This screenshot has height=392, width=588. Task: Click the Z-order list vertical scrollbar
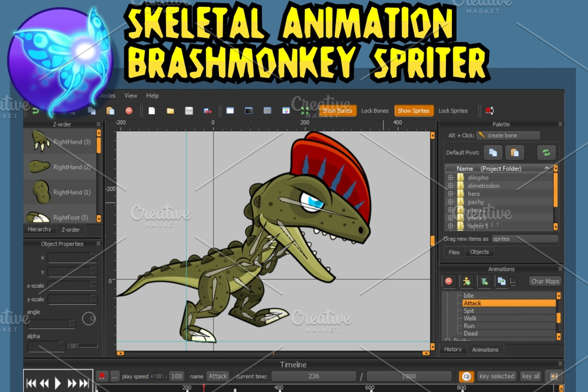[99, 174]
